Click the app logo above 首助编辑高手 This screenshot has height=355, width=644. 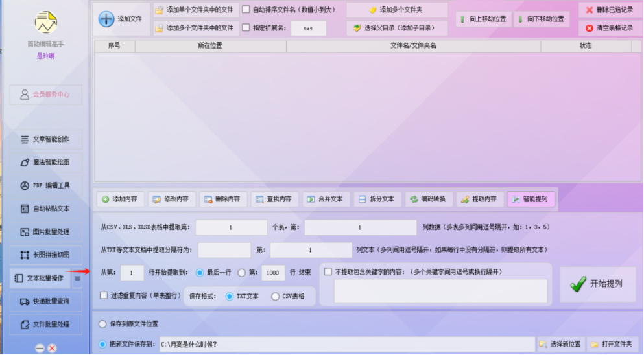click(45, 22)
